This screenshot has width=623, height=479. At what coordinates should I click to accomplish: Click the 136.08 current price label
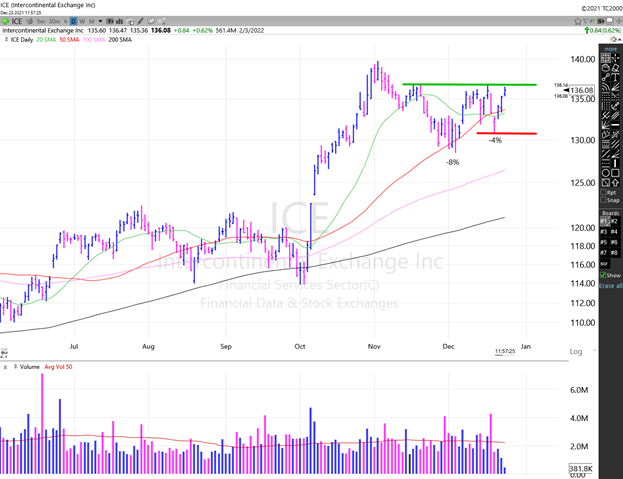click(582, 90)
